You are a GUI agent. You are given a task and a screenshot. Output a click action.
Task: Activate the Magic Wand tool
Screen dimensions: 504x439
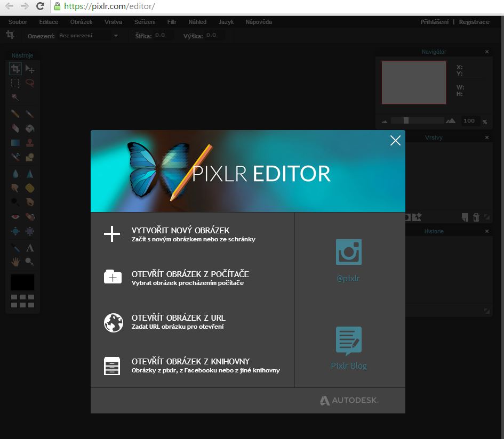(15, 97)
